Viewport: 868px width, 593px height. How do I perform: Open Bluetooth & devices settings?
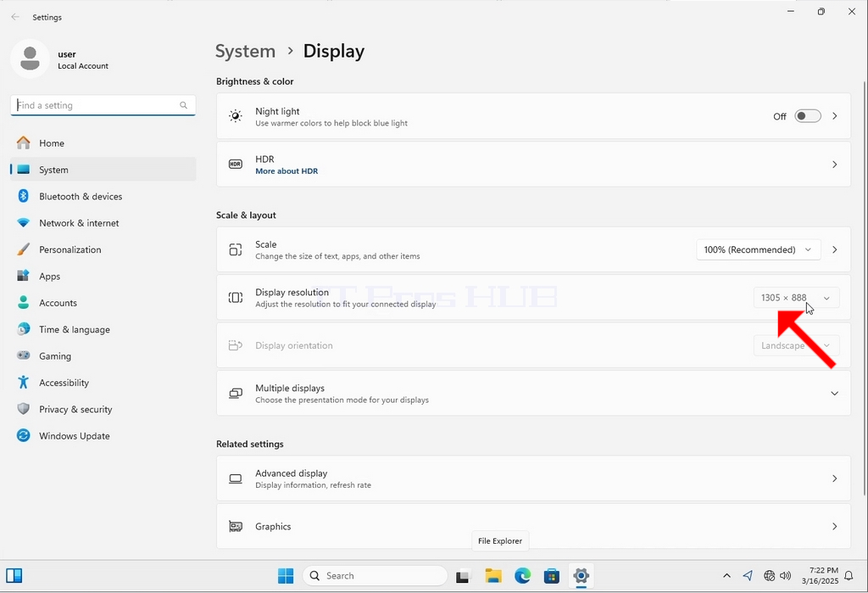(x=103, y=196)
